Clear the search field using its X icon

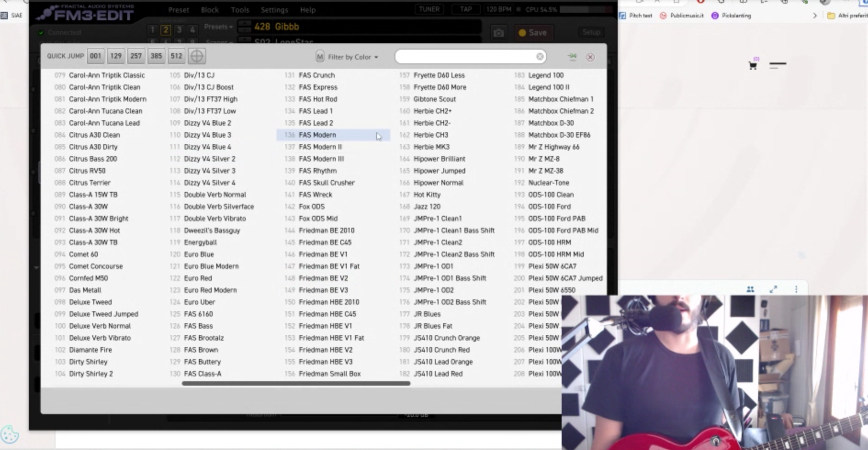point(540,56)
